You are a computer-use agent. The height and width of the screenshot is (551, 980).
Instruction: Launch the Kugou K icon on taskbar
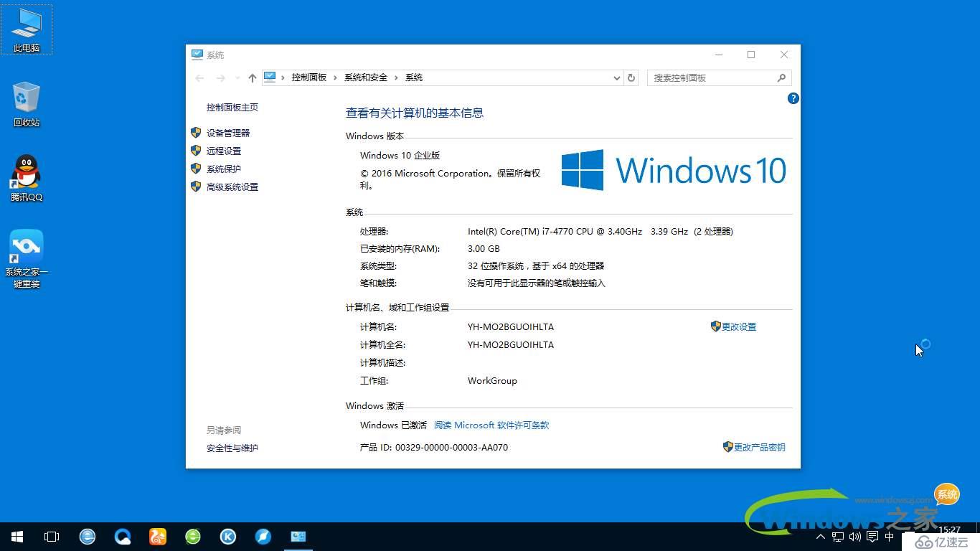coord(228,537)
